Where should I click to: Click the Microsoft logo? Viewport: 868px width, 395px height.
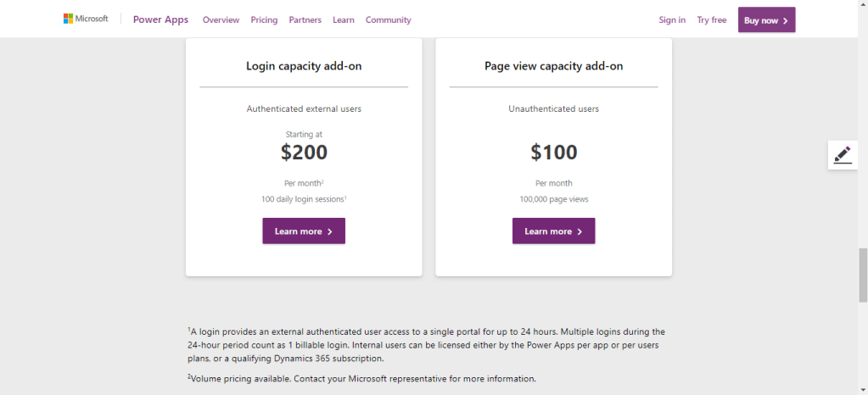pos(86,19)
